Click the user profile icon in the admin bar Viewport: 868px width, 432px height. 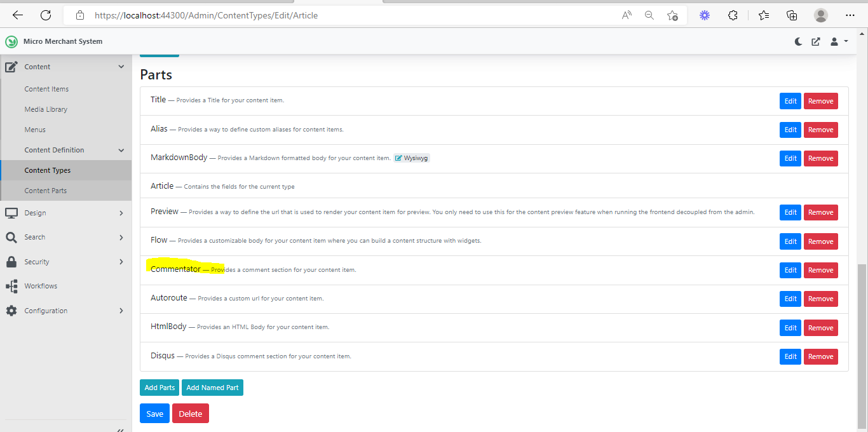tap(833, 41)
